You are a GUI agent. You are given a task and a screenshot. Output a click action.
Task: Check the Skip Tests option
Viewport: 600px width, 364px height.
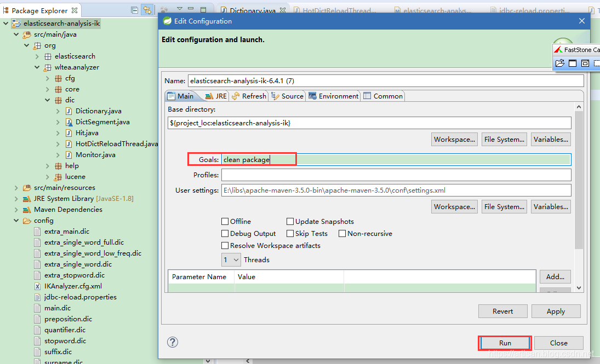click(290, 234)
